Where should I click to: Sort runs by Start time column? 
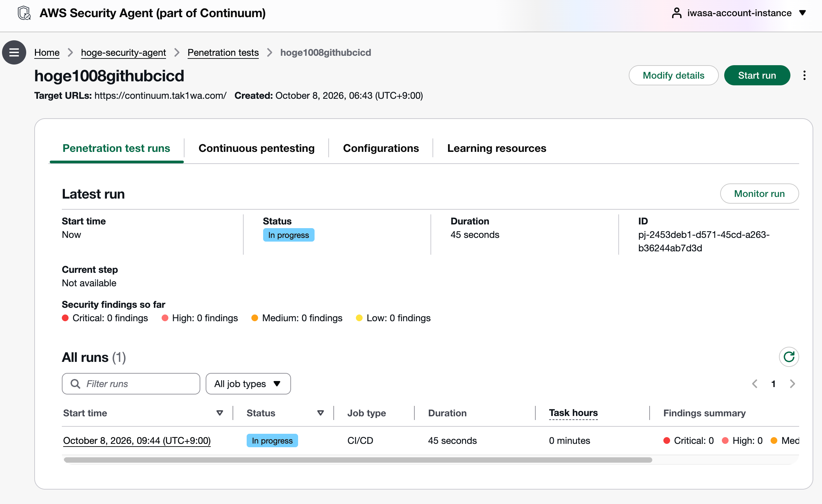click(220, 413)
